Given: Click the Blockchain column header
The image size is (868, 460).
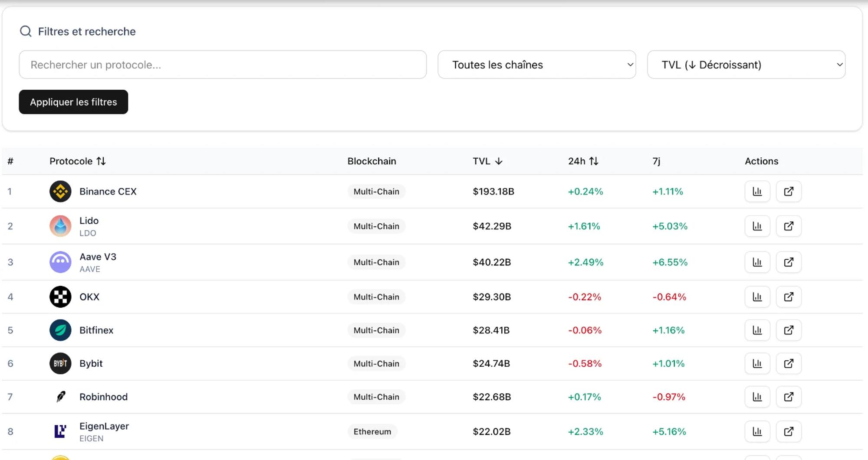Looking at the screenshot, I should (372, 161).
